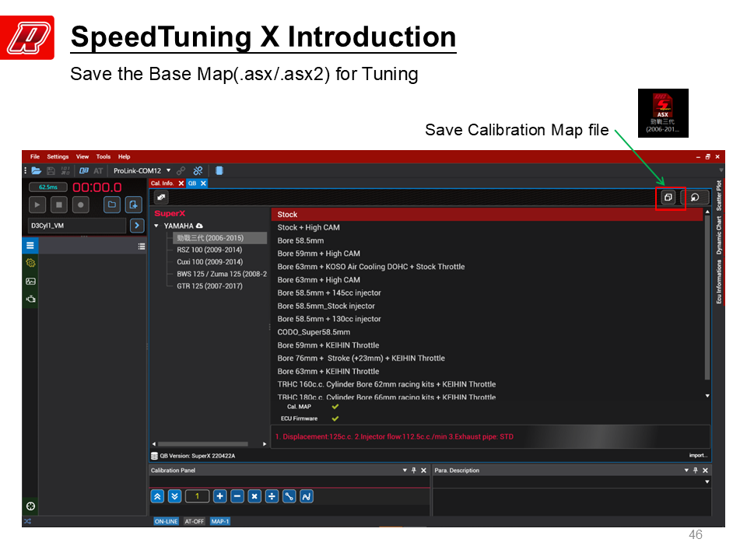This screenshot has height=560, width=747.
Task: Select GTR 125 (2007-2017) model
Action: pos(209,285)
